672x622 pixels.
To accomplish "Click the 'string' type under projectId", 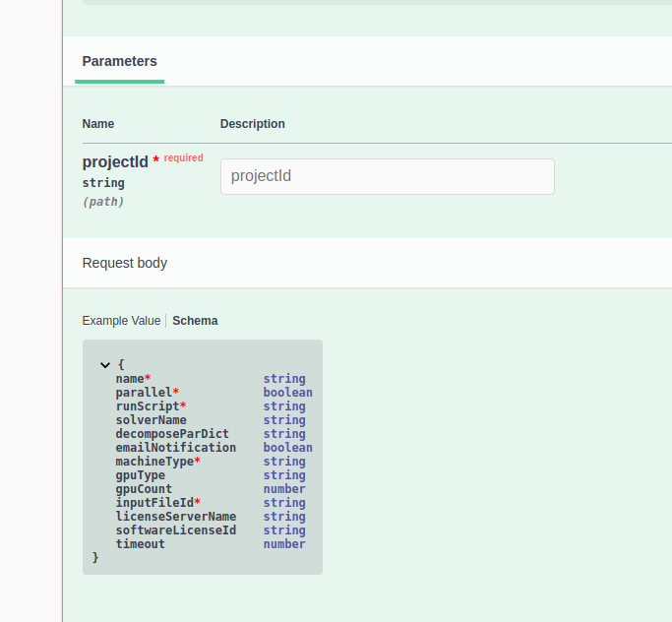I will pos(103,183).
